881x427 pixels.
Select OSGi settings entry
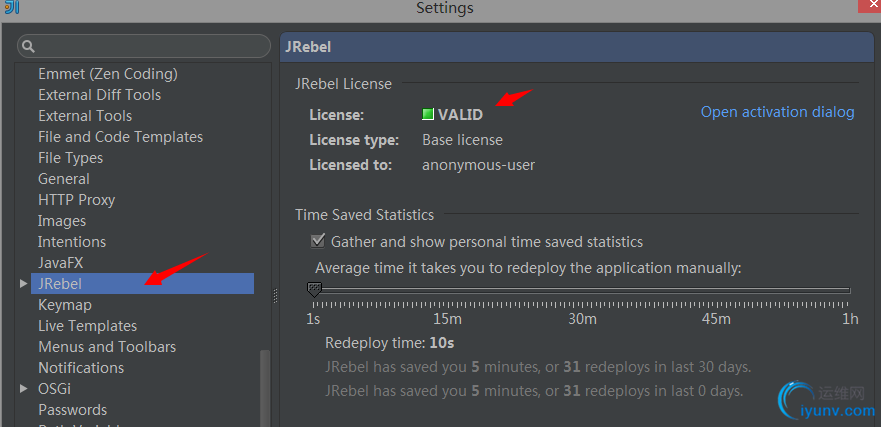tap(54, 388)
